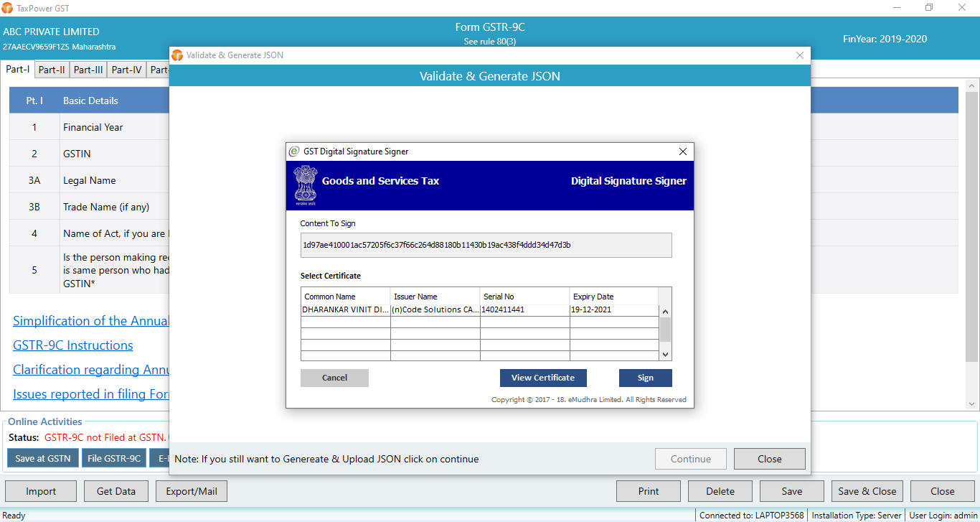Click ABC PRIVATE LIMITED company name
980x522 pixels.
[x=52, y=32]
